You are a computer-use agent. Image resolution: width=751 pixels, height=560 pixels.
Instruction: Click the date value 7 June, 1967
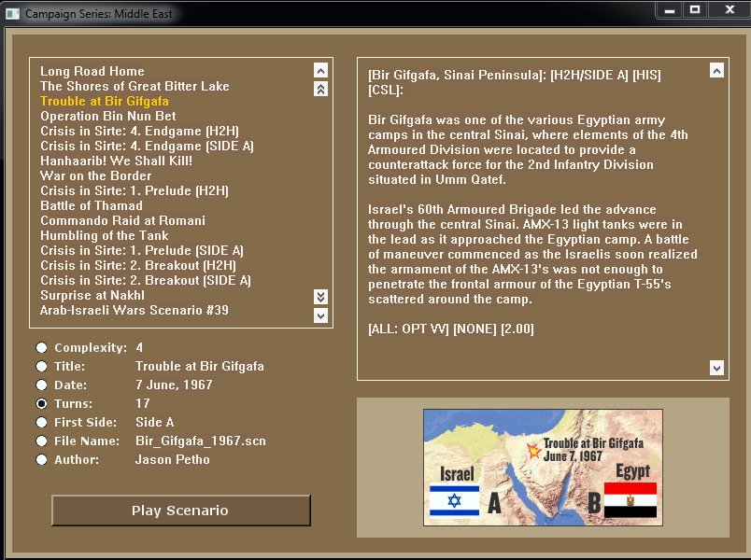tap(174, 385)
